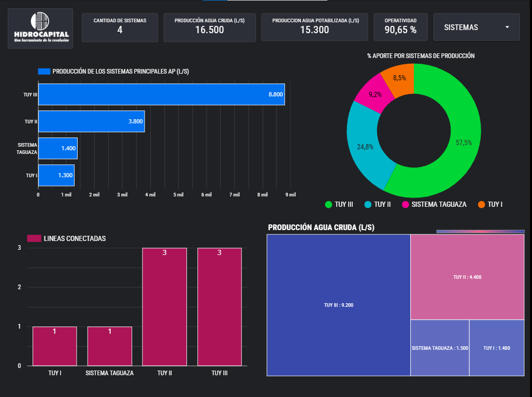Toggle the TUY II legend item
The image size is (532, 397).
tap(378, 205)
